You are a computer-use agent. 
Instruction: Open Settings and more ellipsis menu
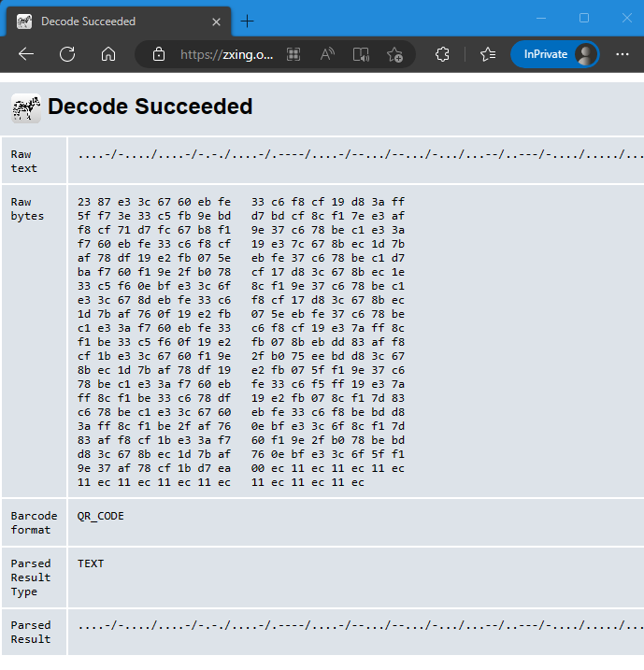622,54
